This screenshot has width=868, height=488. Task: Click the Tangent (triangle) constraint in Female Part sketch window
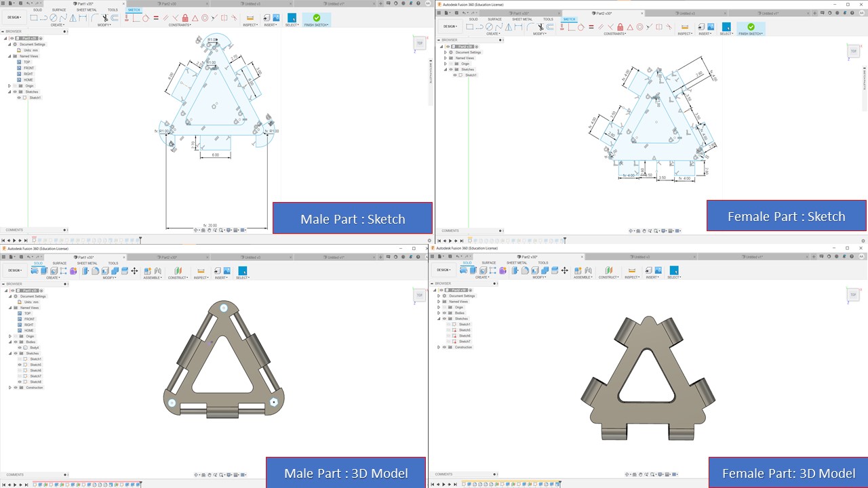coord(630,27)
